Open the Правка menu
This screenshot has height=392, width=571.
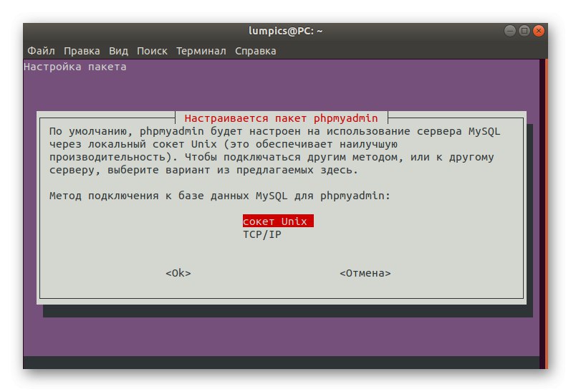coord(82,51)
